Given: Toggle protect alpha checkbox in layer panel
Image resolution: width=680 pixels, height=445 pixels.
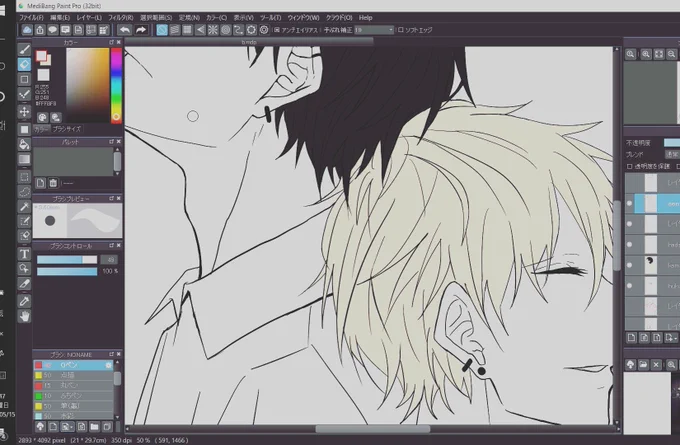Looking at the screenshot, I should tap(629, 166).
